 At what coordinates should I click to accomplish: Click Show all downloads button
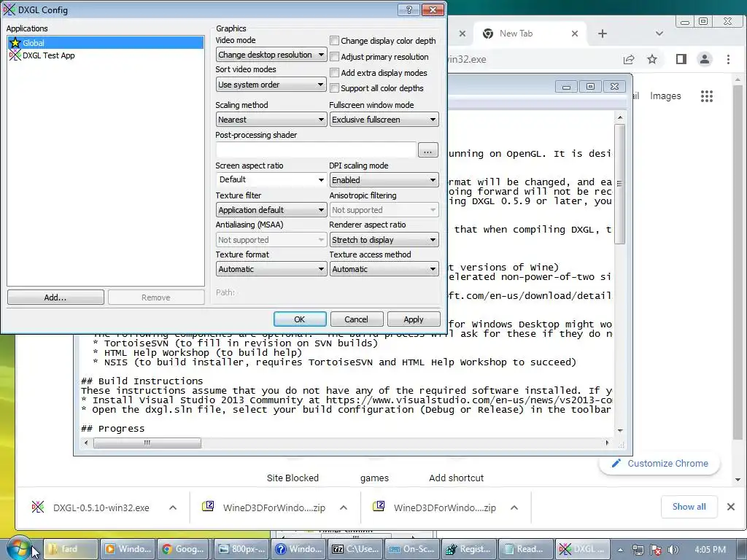point(689,507)
